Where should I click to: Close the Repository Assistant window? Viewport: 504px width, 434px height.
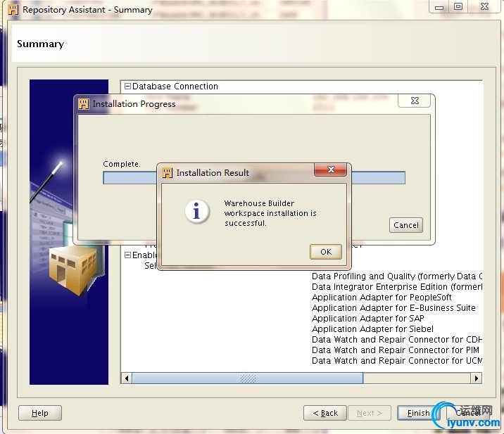coord(484,6)
